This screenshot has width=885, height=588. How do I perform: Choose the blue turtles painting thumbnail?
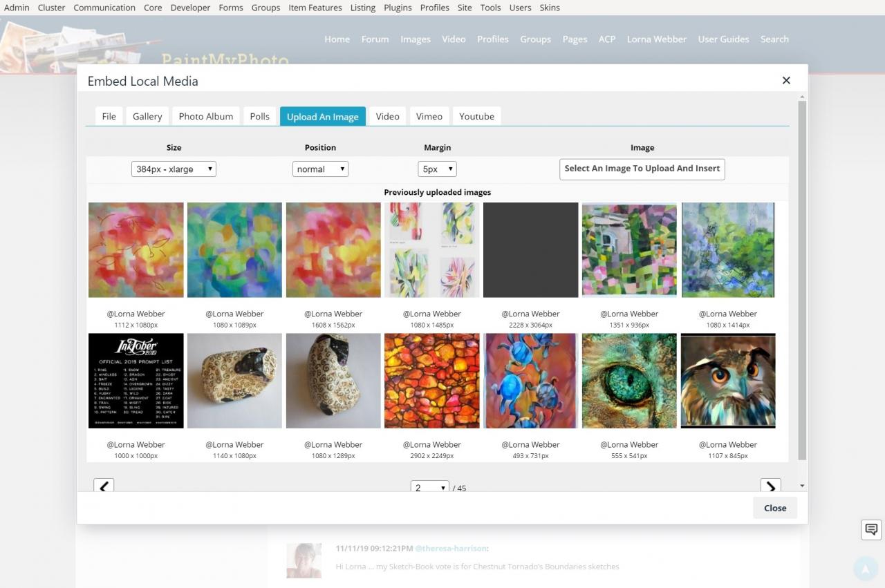pyautogui.click(x=530, y=381)
